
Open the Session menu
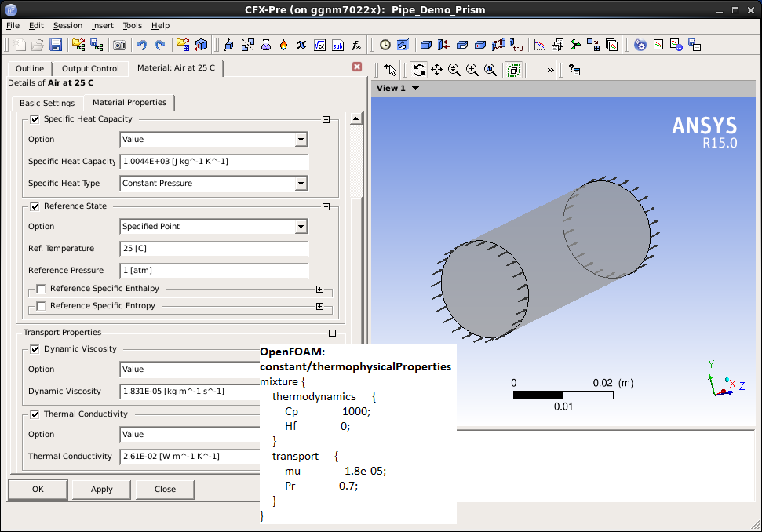click(x=67, y=25)
